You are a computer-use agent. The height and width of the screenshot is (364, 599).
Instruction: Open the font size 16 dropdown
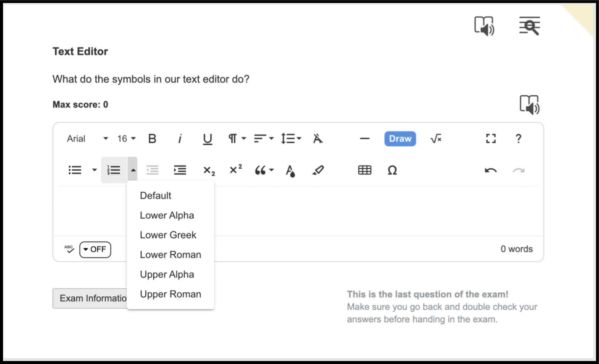coord(126,139)
